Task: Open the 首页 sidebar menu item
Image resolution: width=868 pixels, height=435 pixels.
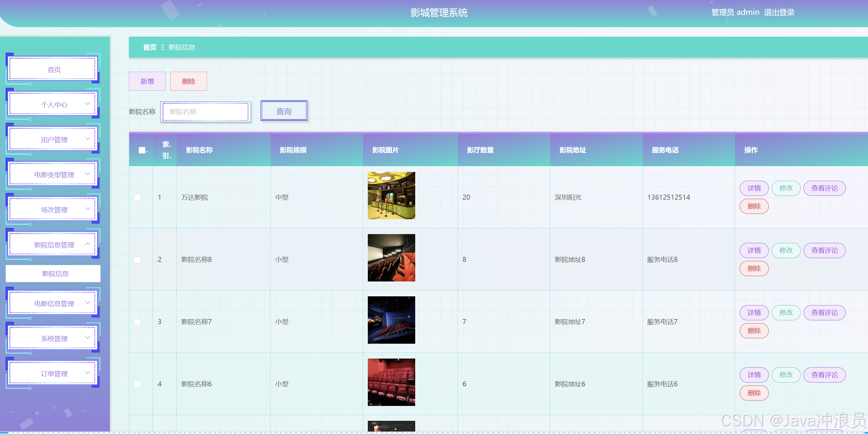Action: [x=54, y=69]
